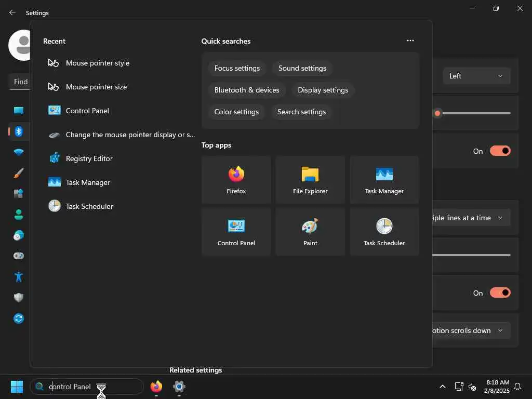The image size is (532, 399).
Task: Click the lines to scroll slider
Action: pos(472,255)
